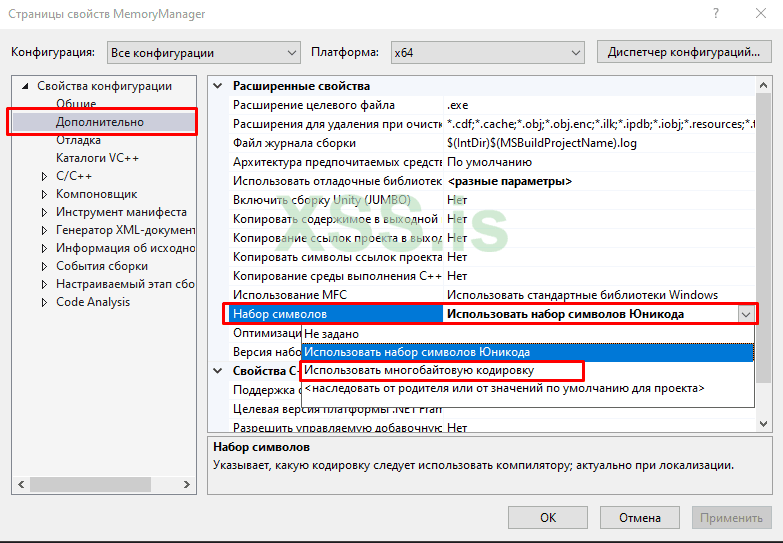
Task: Open Набор символов value dropdown arrow
Action: [x=746, y=314]
